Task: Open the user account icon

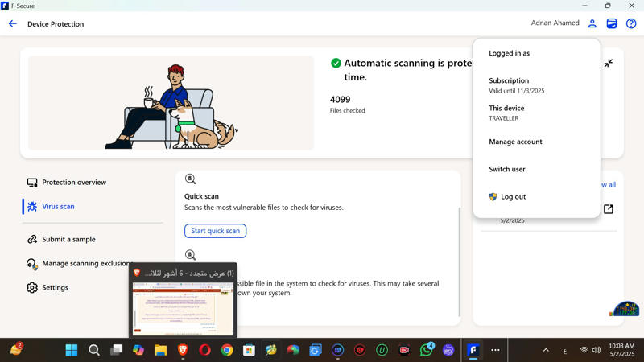Action: point(592,23)
